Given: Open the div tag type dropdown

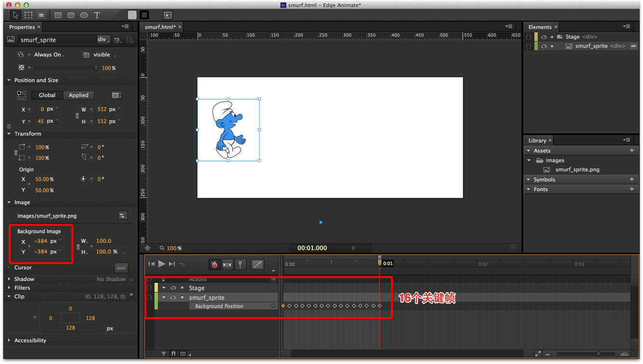Looking at the screenshot, I should [x=103, y=40].
